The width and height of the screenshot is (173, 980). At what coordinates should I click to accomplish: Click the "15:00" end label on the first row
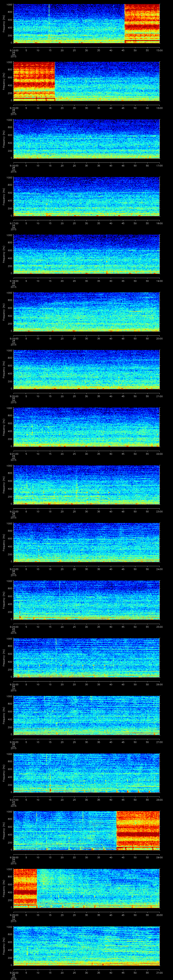[160, 50]
